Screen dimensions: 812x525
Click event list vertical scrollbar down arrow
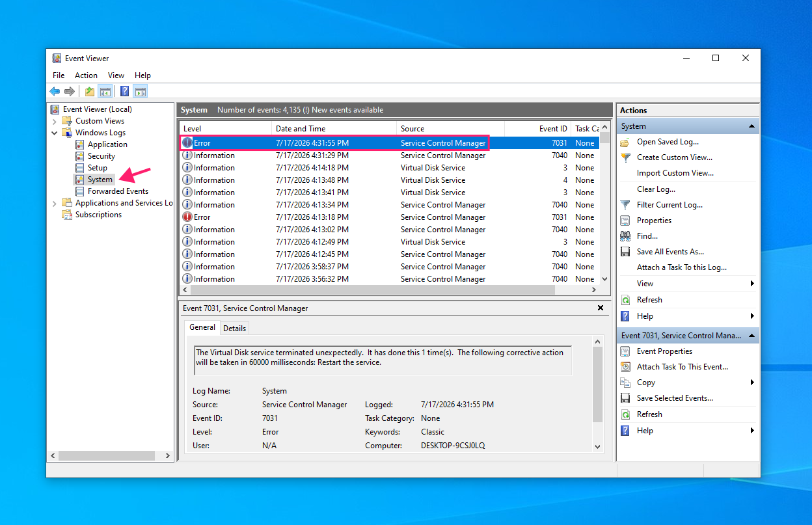pyautogui.click(x=605, y=278)
